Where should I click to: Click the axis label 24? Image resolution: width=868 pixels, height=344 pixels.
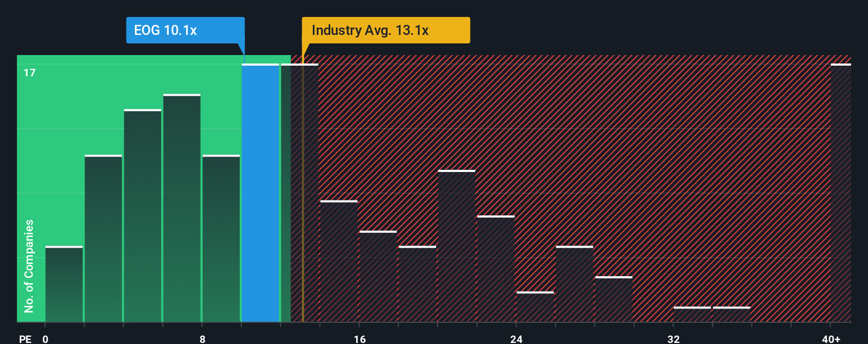[517, 339]
